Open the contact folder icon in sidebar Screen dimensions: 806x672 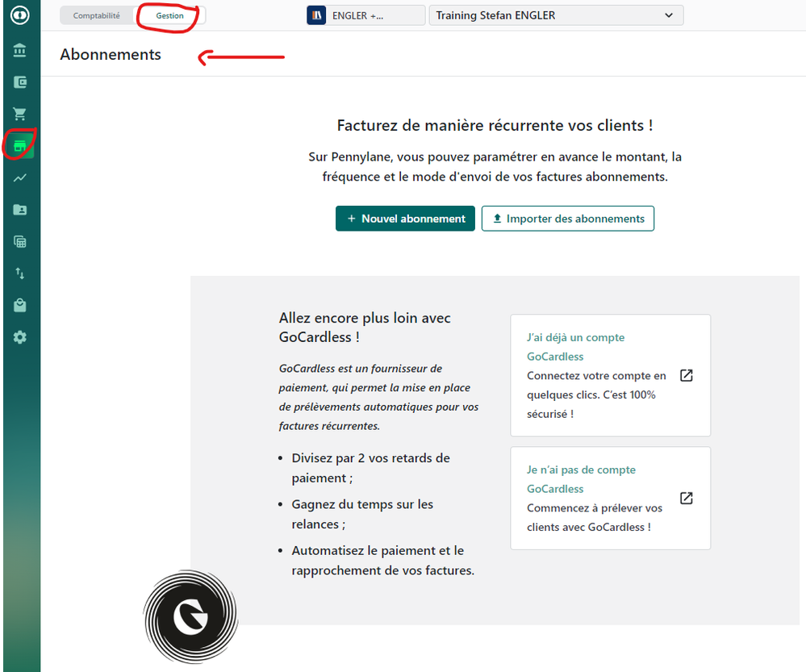point(19,210)
